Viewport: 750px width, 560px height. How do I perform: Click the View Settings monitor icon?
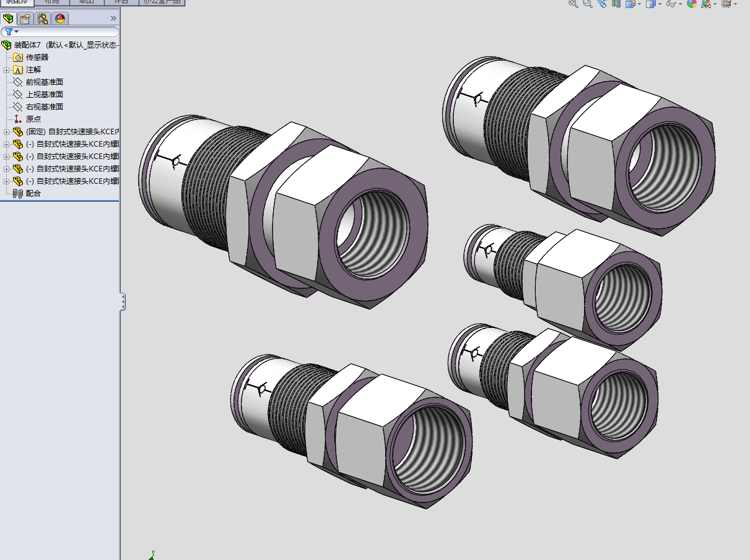pos(726,3)
